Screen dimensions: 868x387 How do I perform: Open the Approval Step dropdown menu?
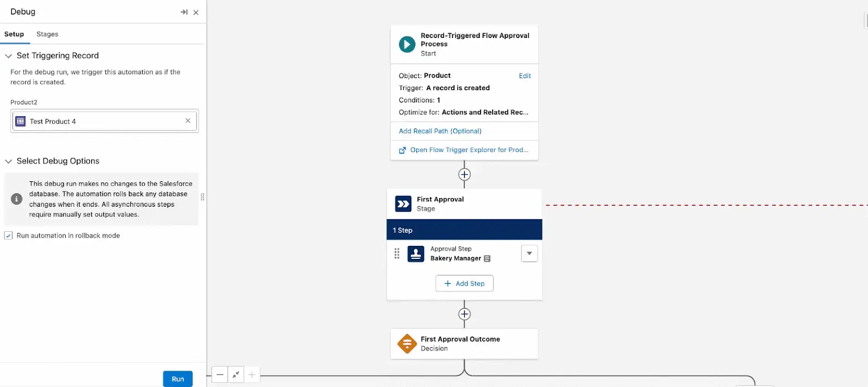(529, 253)
